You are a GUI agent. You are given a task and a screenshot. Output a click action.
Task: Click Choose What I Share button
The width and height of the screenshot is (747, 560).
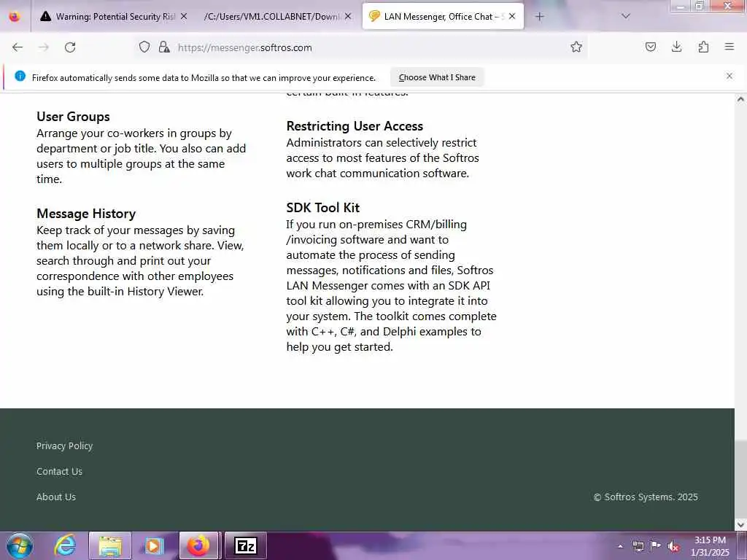click(437, 77)
